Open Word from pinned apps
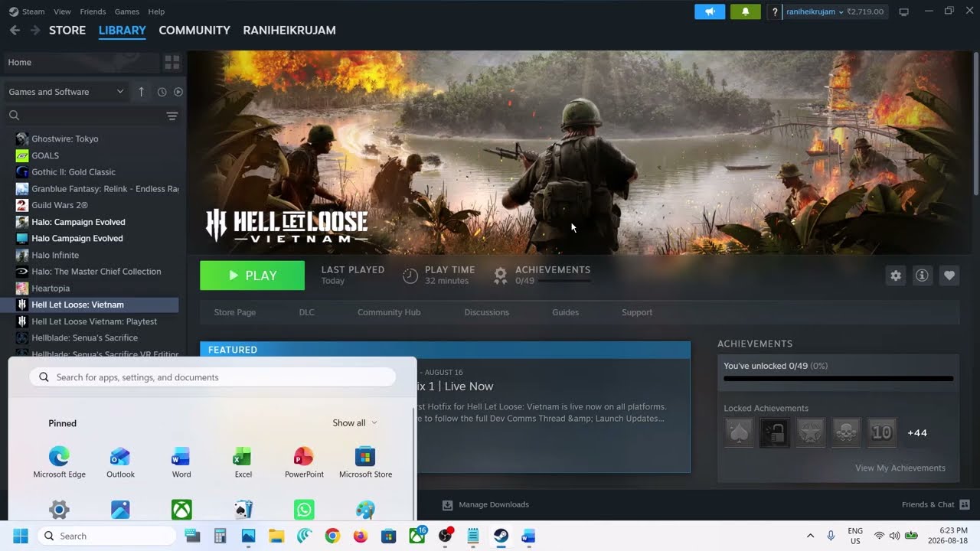The image size is (980, 551). pos(181,463)
